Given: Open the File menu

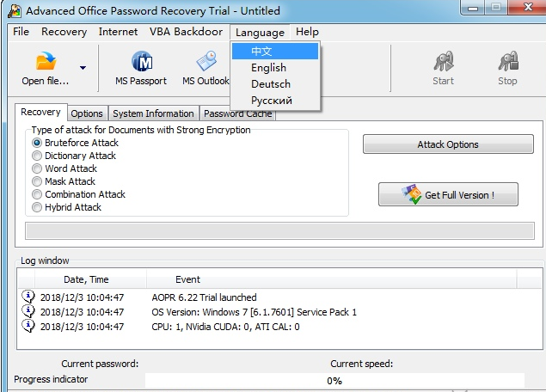Looking at the screenshot, I should [x=21, y=32].
